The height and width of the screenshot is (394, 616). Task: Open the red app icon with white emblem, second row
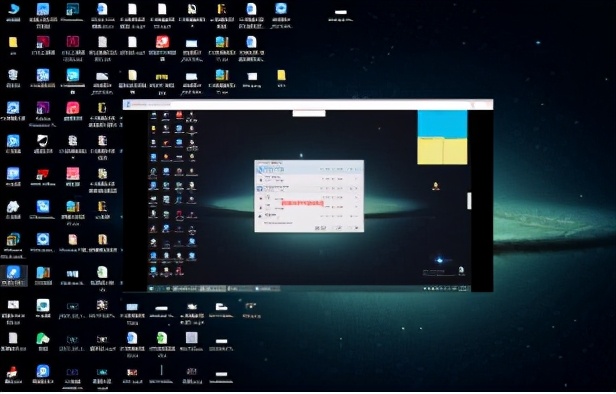coord(162,42)
